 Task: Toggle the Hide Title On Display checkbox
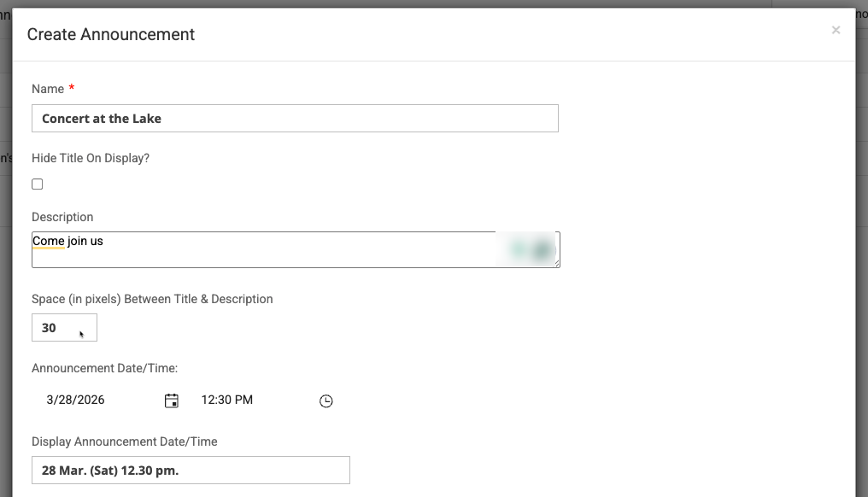(38, 184)
